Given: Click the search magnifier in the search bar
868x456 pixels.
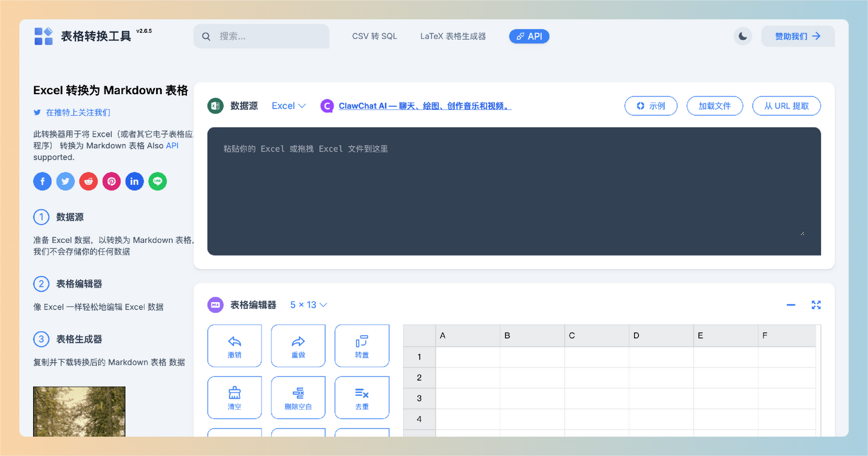Looking at the screenshot, I should tap(206, 36).
